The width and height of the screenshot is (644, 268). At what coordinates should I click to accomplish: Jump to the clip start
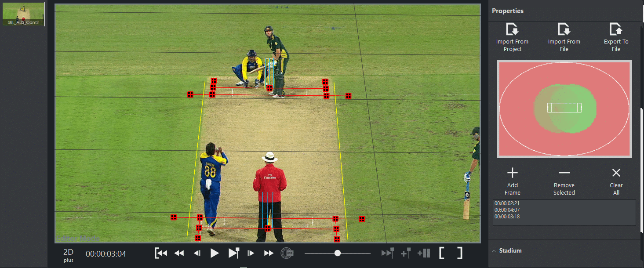(161, 253)
